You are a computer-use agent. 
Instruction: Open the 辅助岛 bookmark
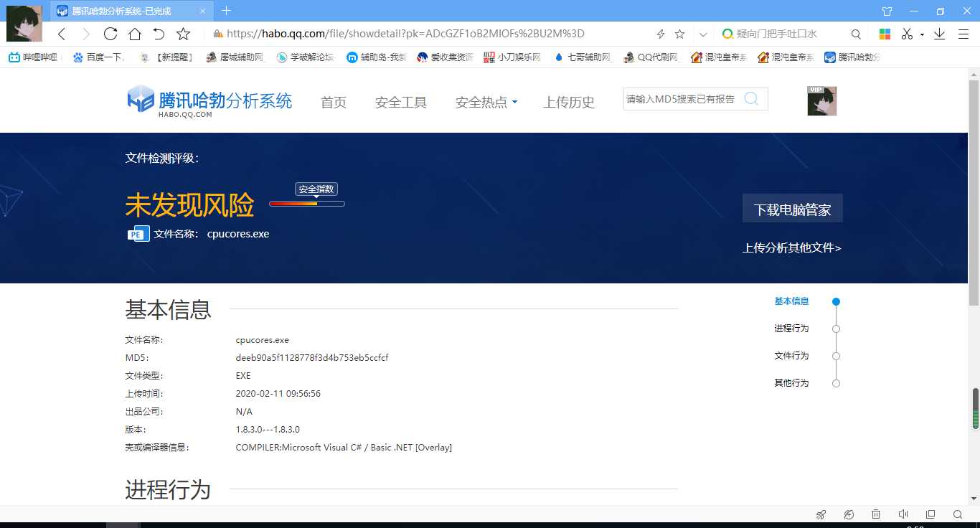[376, 57]
